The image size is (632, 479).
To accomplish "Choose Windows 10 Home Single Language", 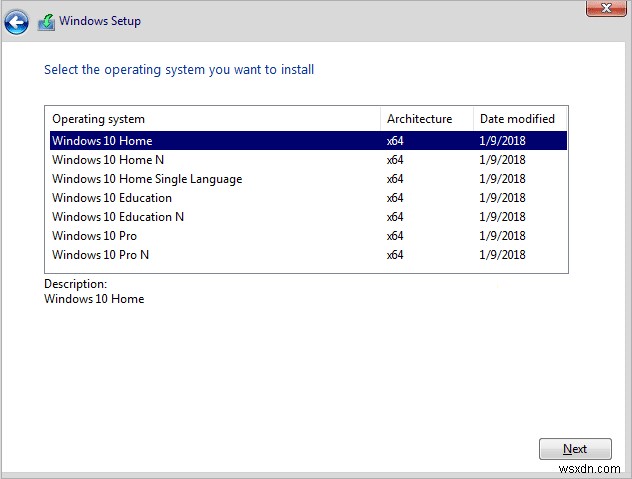I will coord(147,179).
